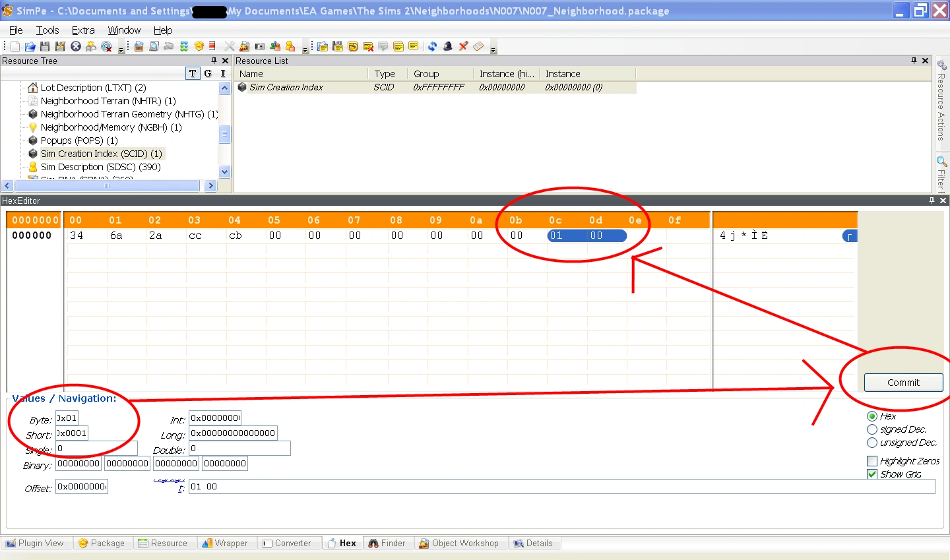This screenshot has width=950, height=560.
Task: Toggle the T tree view button
Action: coord(193,73)
